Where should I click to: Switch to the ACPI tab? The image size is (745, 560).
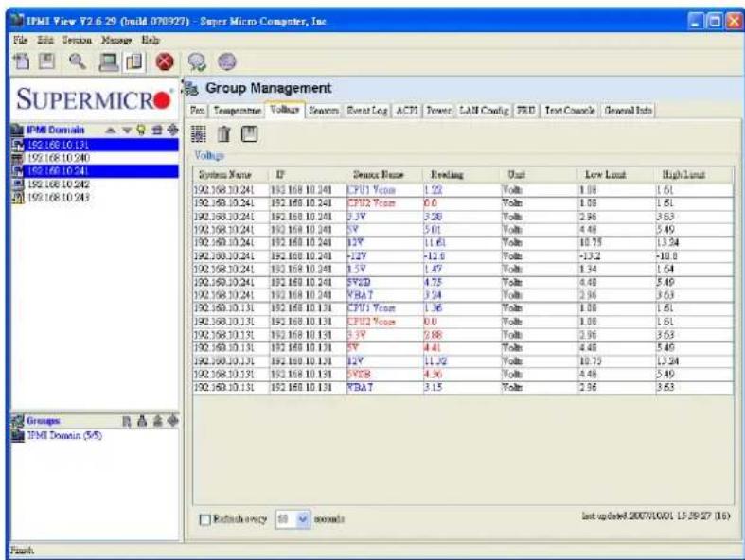click(x=407, y=110)
